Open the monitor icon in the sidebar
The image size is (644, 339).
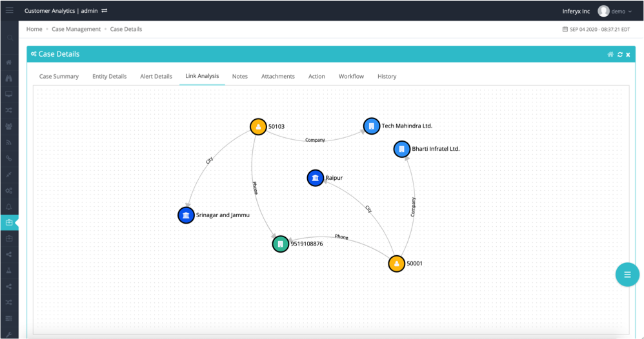pos(9,94)
